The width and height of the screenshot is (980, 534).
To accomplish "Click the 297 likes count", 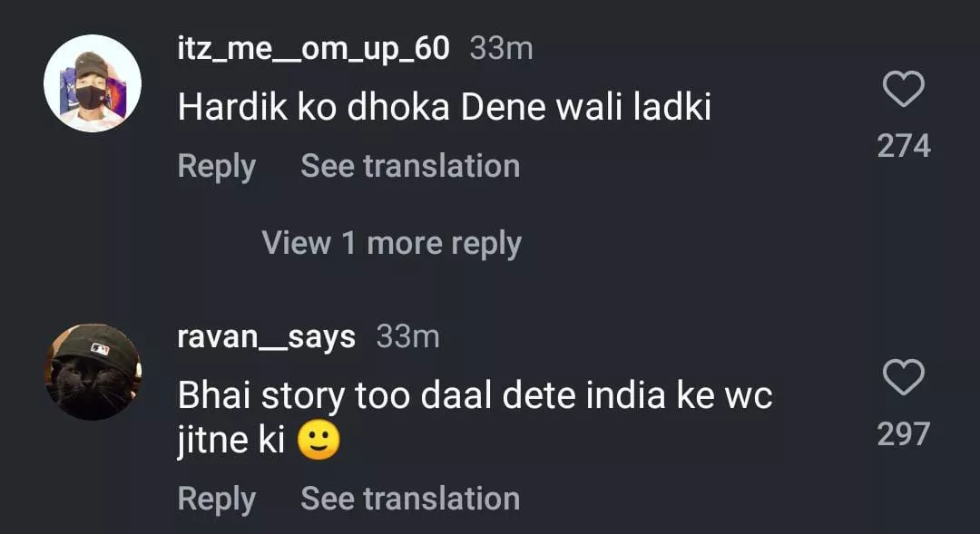I will pos(904,434).
